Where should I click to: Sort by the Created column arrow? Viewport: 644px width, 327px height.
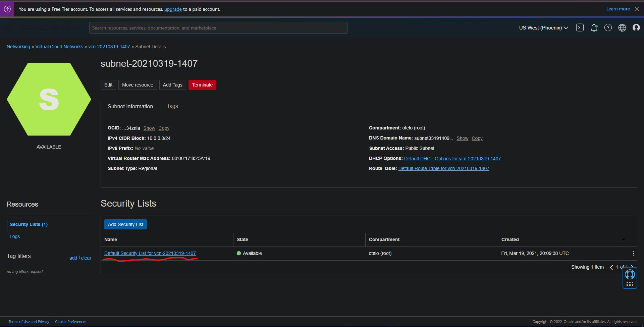tap(624, 239)
